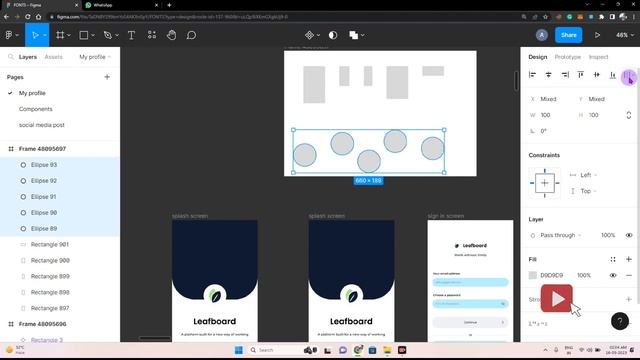Open the social media post page
640x360 pixels.
pyautogui.click(x=42, y=125)
